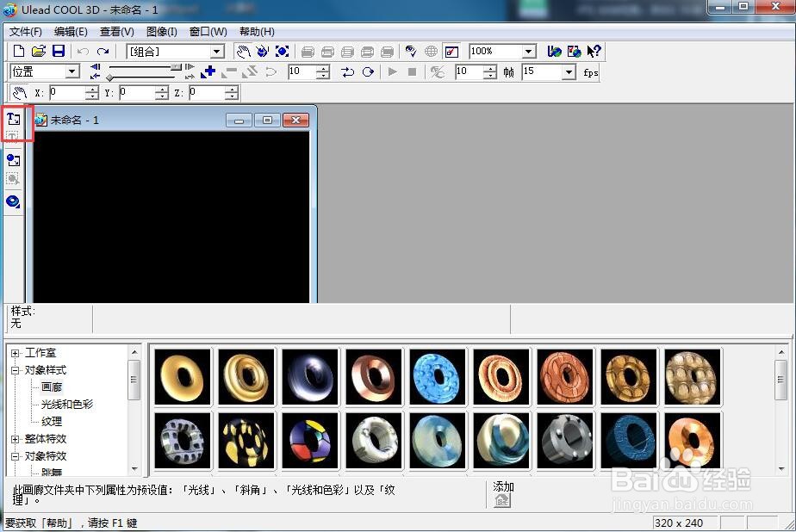
Task: Select the Insert Graphics tool in left toolbar
Action: coord(13,160)
